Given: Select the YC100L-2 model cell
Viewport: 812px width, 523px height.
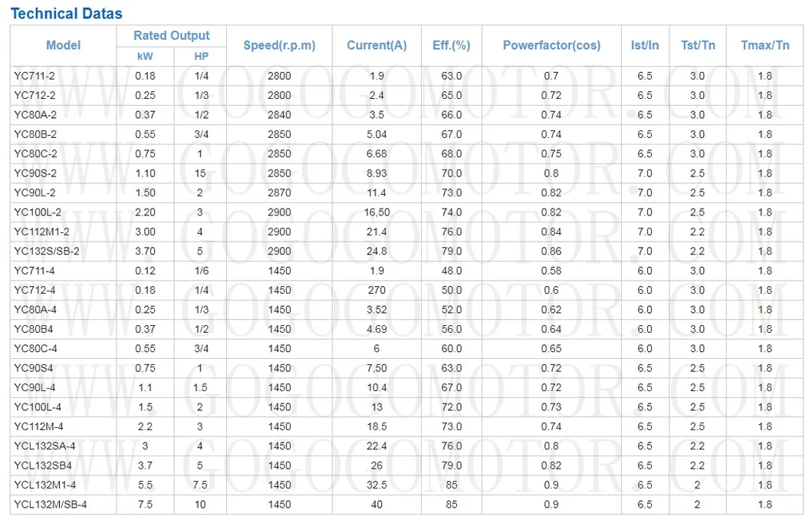Looking at the screenshot, I should point(38,212).
